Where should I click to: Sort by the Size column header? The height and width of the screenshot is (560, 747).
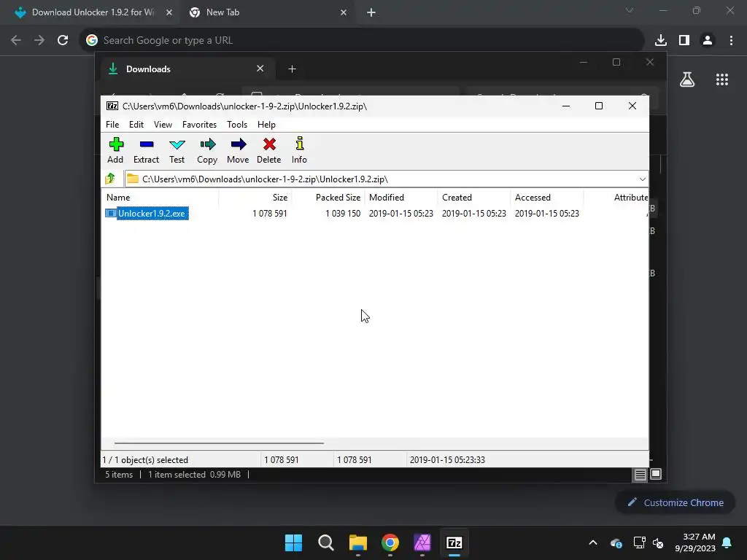click(x=255, y=197)
